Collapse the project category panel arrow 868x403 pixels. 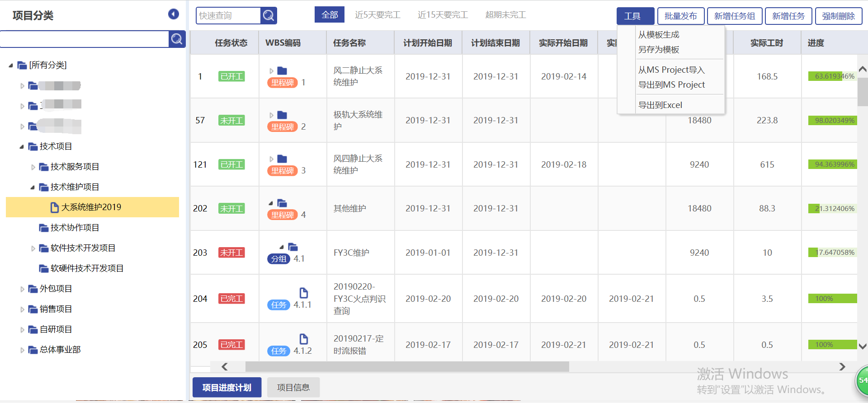tap(174, 14)
